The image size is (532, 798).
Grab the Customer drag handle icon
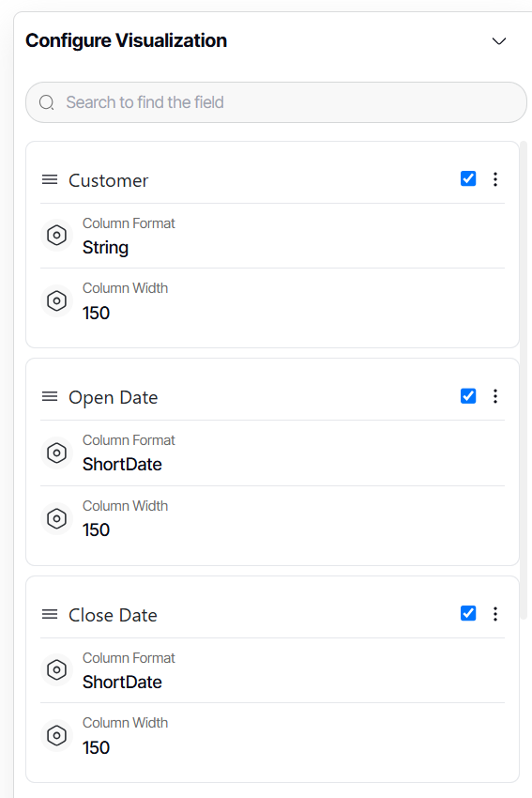(50, 179)
